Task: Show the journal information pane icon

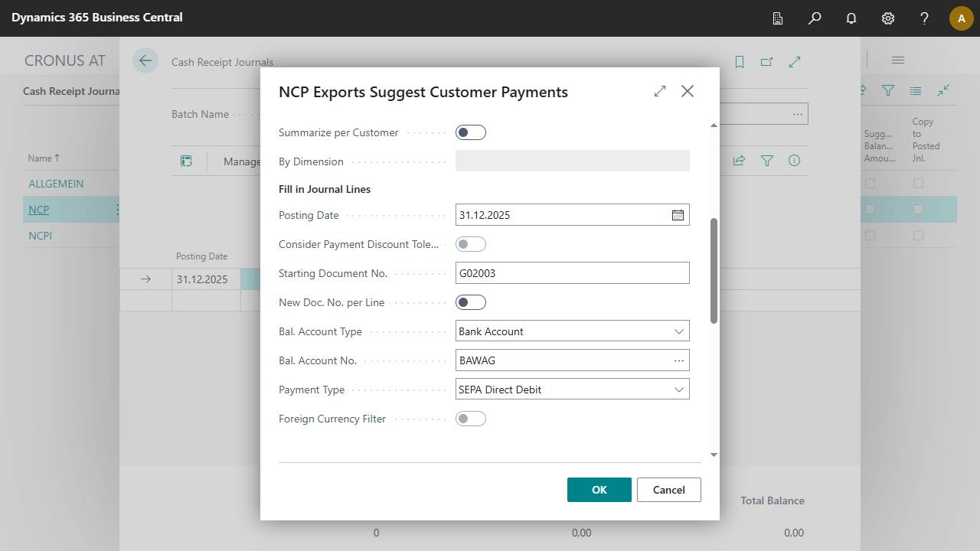Action: pyautogui.click(x=795, y=161)
